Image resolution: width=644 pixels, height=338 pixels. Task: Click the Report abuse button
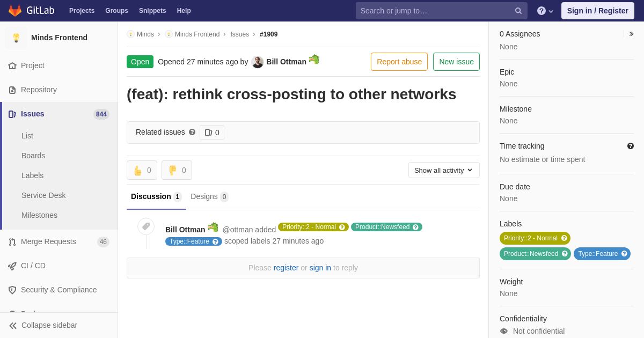pos(399,62)
